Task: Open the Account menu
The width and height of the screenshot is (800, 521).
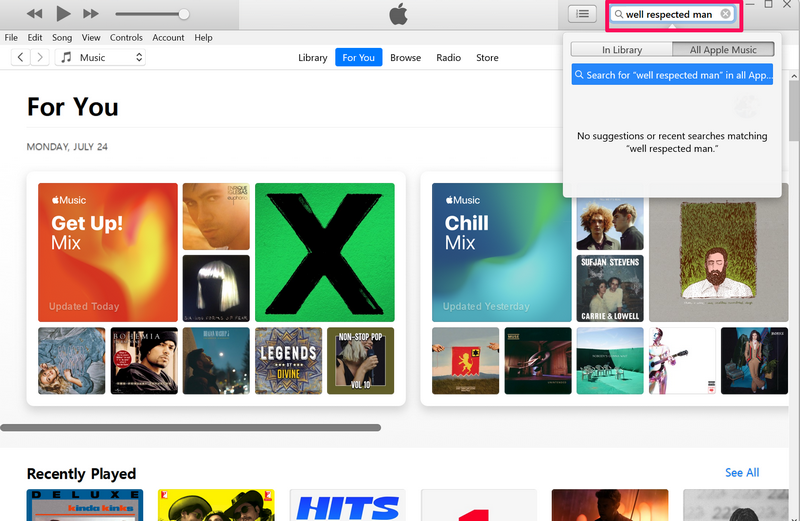Action: (x=168, y=37)
